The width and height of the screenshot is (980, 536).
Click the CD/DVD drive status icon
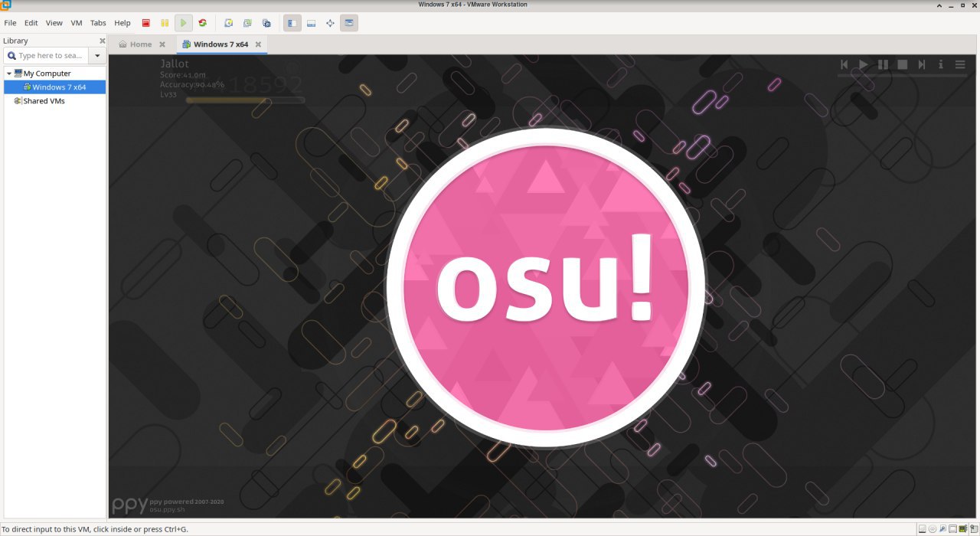933,528
